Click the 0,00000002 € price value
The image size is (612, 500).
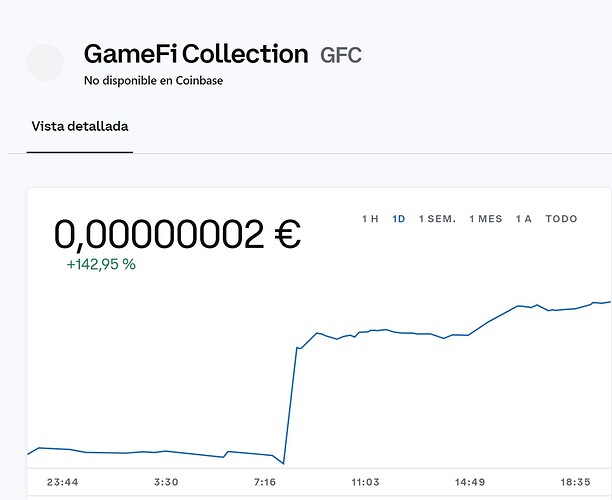click(x=178, y=234)
